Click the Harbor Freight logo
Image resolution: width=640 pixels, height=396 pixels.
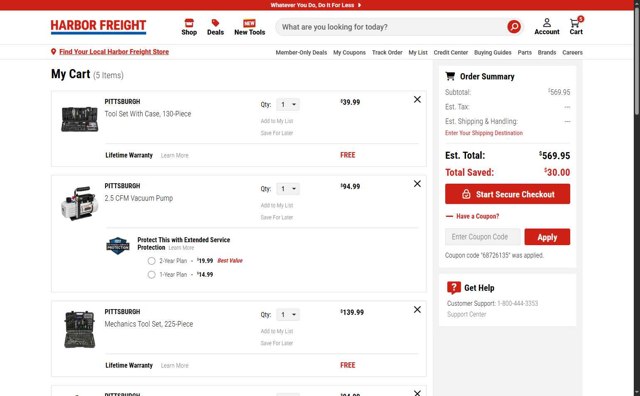tap(98, 26)
